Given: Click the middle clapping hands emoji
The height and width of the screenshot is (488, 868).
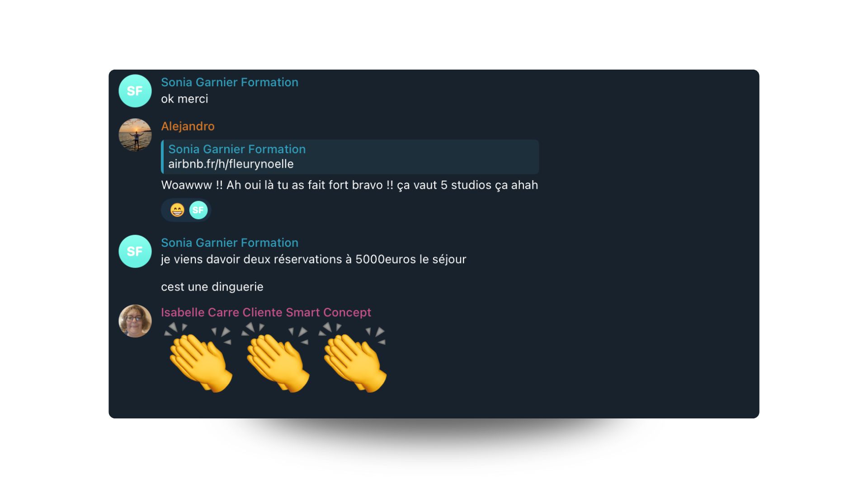Looking at the screenshot, I should [x=276, y=357].
